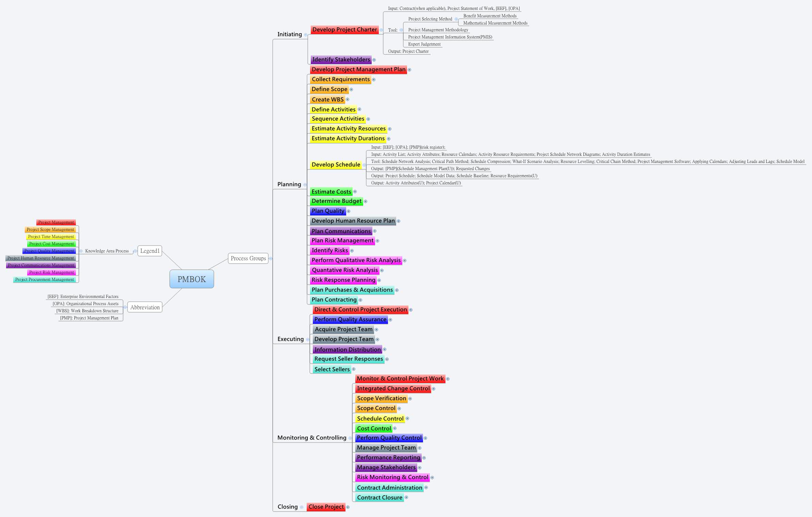Select the Executing process group label
This screenshot has height=517, width=812.
tap(290, 339)
